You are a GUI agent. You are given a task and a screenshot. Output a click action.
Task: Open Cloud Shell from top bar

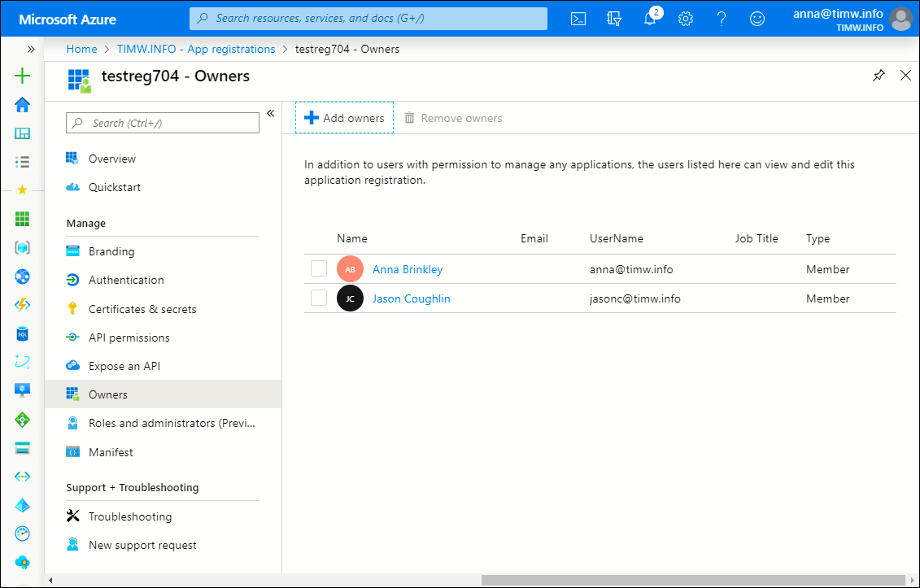tap(578, 19)
